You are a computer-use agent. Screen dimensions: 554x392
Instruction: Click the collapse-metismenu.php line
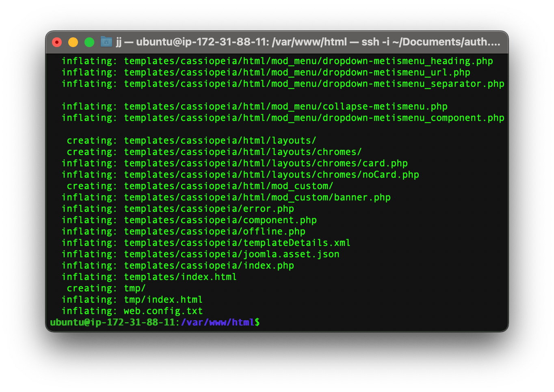[x=255, y=107]
